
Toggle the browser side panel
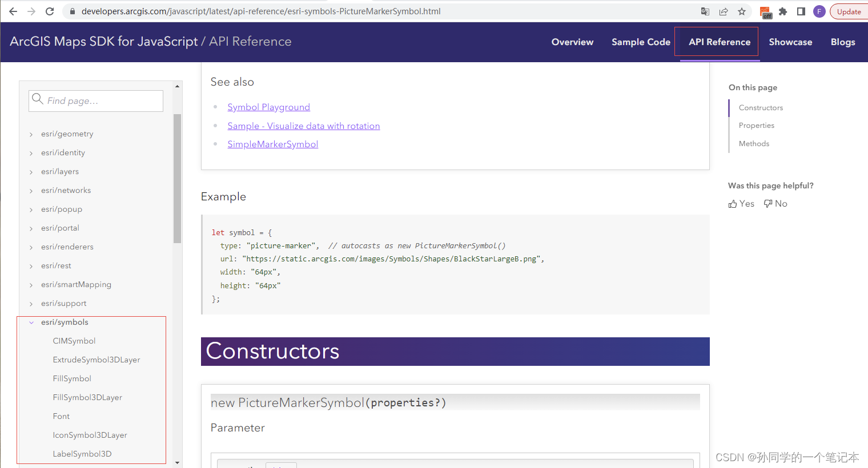(801, 11)
